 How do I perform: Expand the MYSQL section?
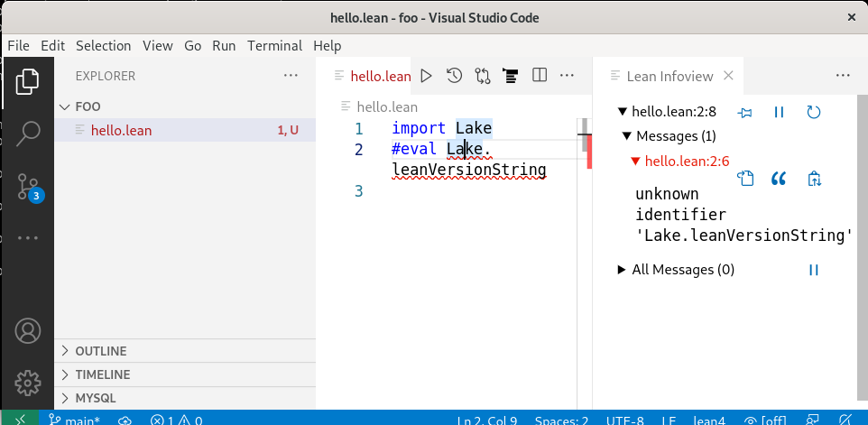[x=185, y=398]
